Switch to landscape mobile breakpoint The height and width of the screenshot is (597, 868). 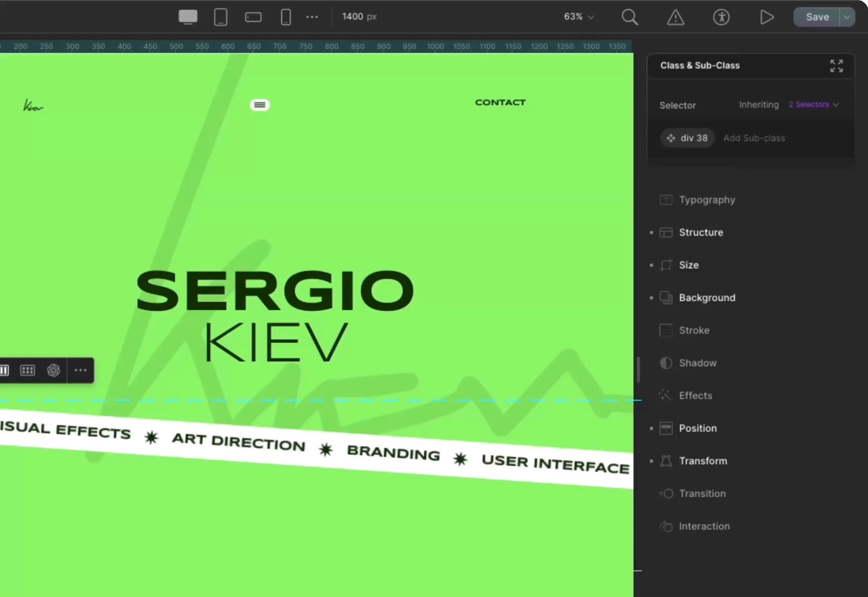tap(253, 17)
